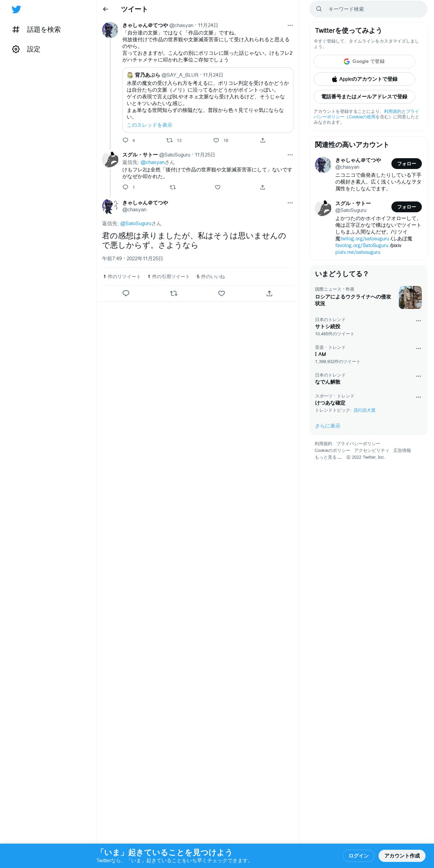434x868 pixels.
Task: Open more options for サトシ続投 trend
Action: click(x=418, y=321)
